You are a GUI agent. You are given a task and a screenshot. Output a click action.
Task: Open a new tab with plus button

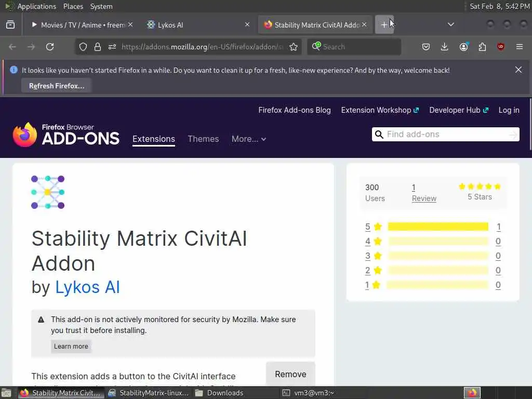pyautogui.click(x=384, y=25)
